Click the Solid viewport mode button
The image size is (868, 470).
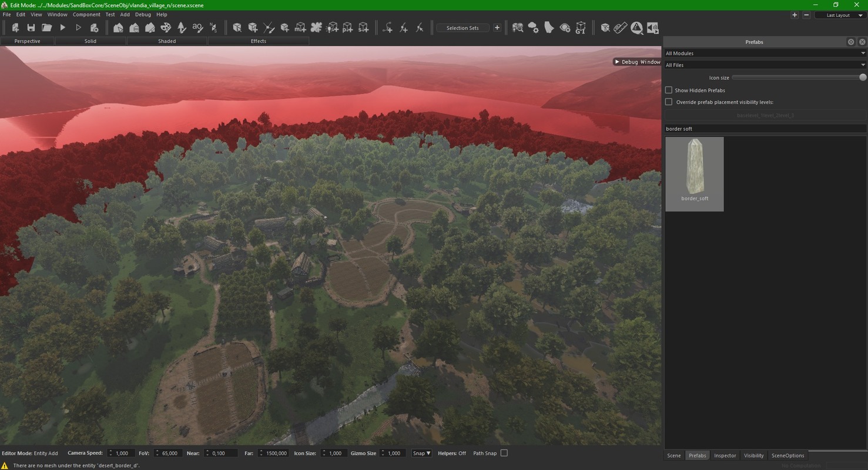tap(91, 41)
